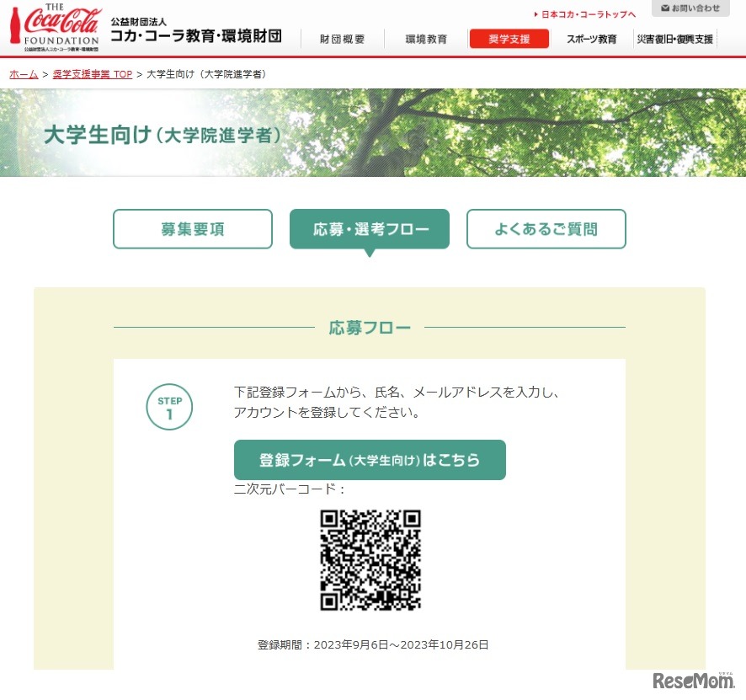
Task: Open the 財団概要 menu
Action: point(342,39)
